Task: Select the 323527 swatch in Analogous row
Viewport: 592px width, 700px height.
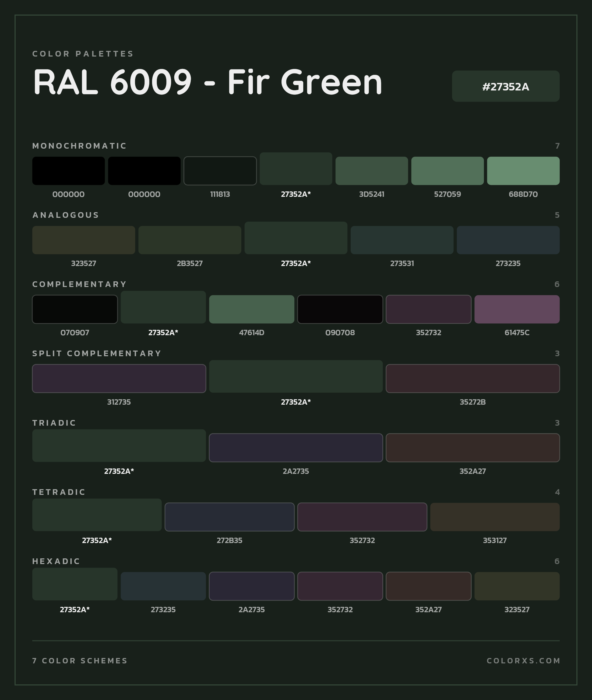Action: (x=84, y=240)
